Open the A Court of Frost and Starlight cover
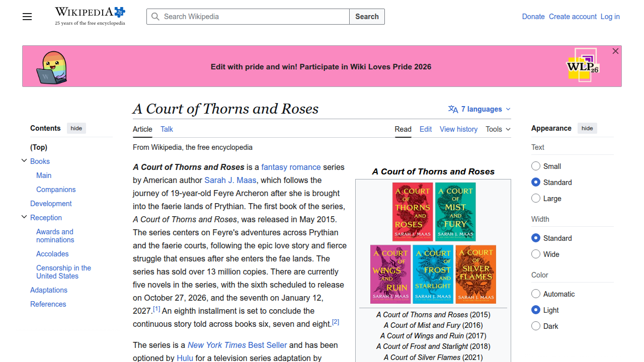This screenshot has width=644, height=362. (433, 274)
